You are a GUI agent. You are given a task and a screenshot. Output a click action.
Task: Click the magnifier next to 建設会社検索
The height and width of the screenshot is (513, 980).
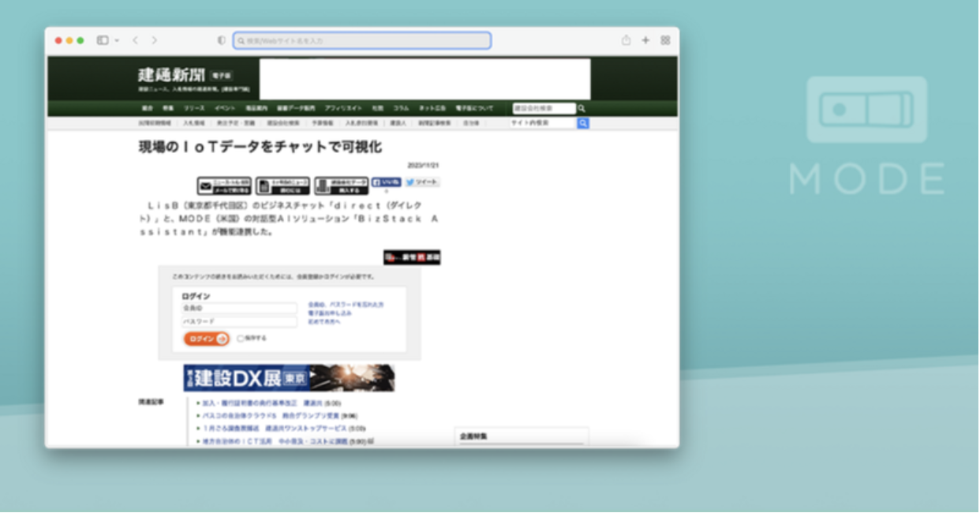coord(582,109)
